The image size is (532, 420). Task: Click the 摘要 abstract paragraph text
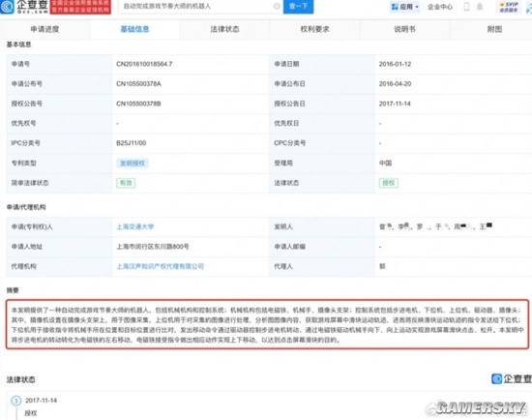tap(267, 324)
